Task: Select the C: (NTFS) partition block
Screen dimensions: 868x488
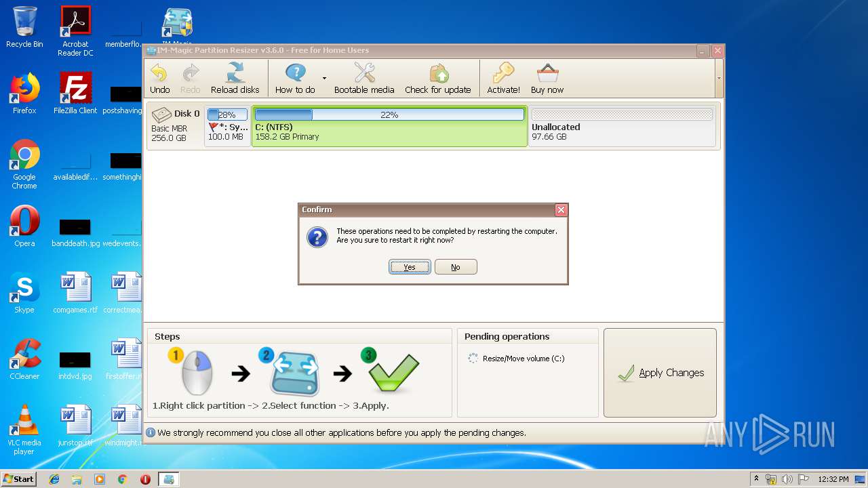Action: (389, 126)
